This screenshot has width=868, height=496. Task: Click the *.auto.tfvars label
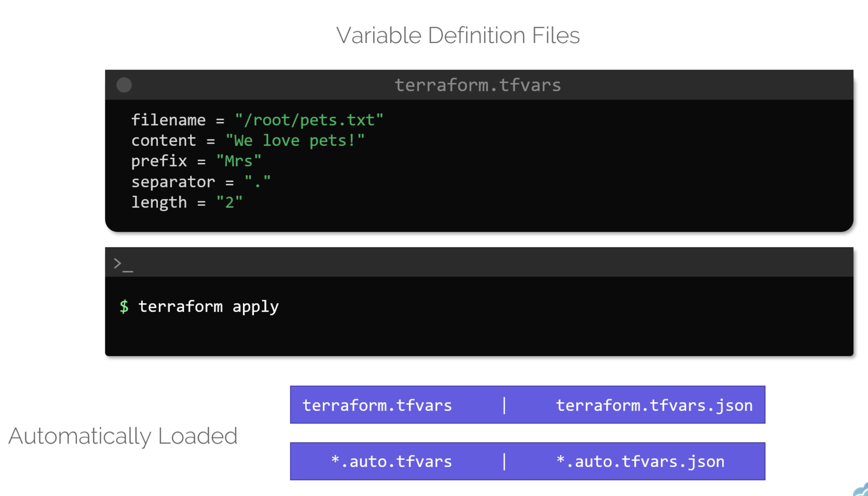coord(391,461)
